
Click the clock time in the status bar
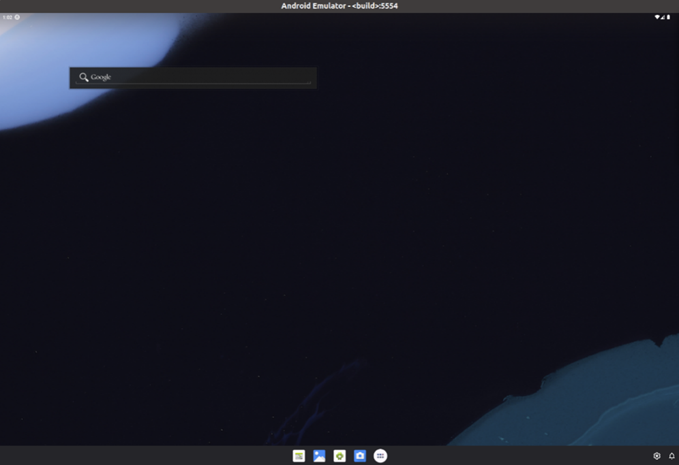click(x=7, y=17)
